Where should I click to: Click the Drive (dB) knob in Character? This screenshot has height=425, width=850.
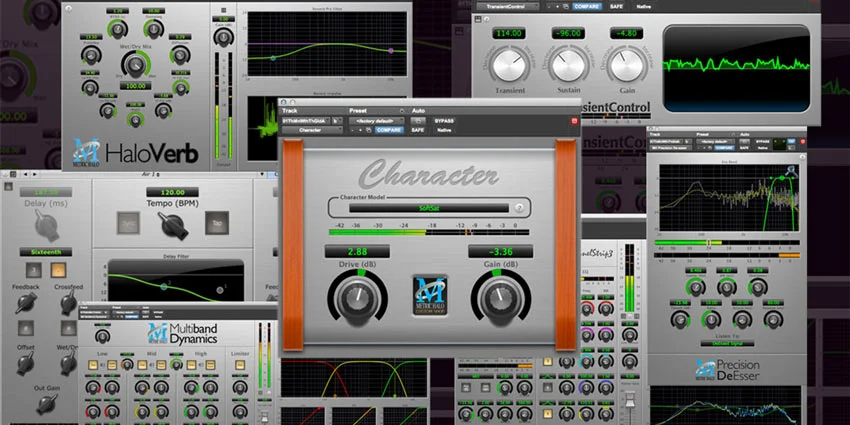point(357,296)
